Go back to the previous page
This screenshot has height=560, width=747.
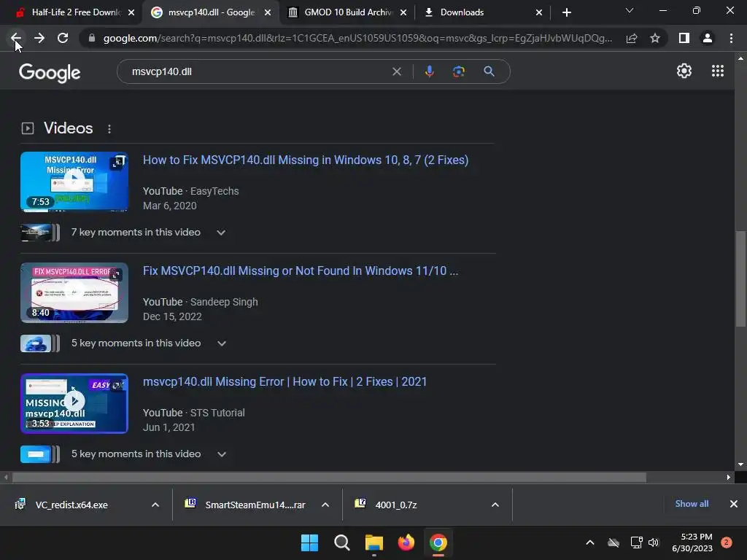[16, 38]
